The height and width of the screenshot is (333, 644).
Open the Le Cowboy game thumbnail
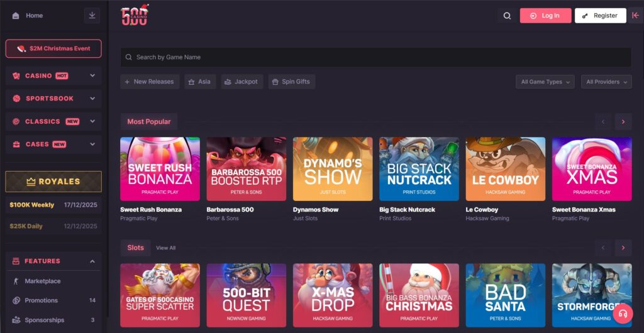505,169
